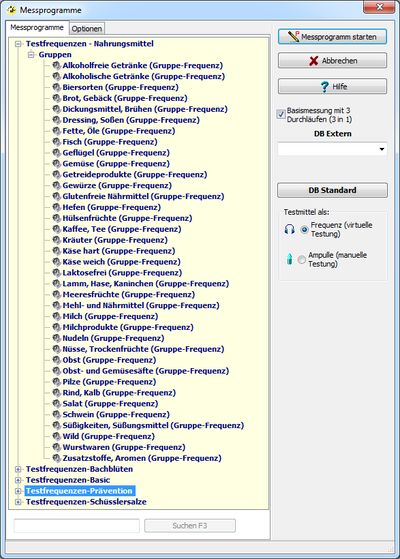This screenshot has width=400, height=559.
Task: Expand Testfrequenzen-Schüsslersalze node
Action: 18,502
